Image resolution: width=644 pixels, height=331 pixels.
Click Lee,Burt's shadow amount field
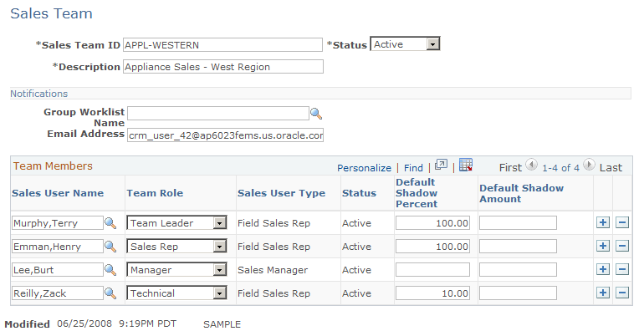pos(518,270)
